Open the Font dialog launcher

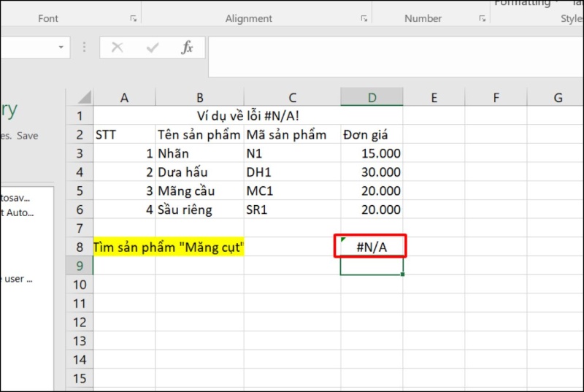point(134,18)
